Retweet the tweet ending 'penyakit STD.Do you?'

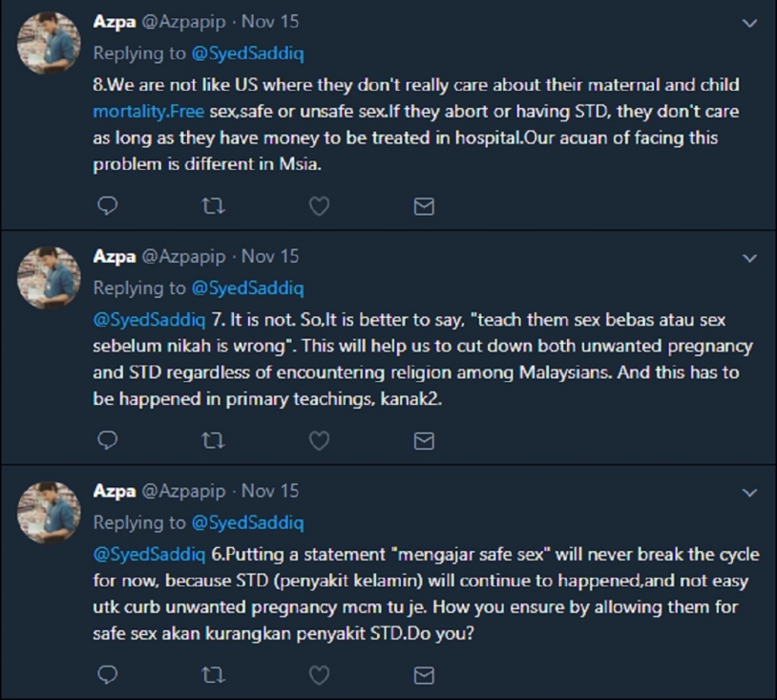coord(214,675)
